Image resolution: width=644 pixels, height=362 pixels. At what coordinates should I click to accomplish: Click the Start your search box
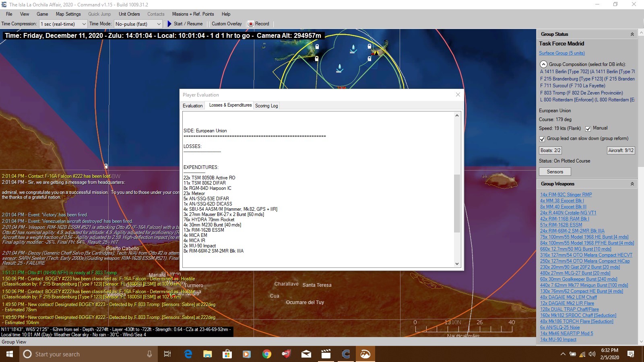(89, 354)
